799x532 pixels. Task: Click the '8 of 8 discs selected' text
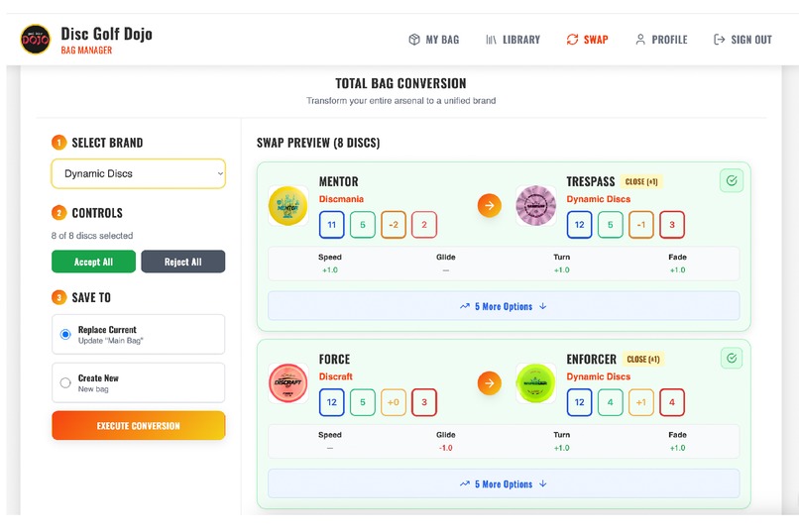point(92,236)
